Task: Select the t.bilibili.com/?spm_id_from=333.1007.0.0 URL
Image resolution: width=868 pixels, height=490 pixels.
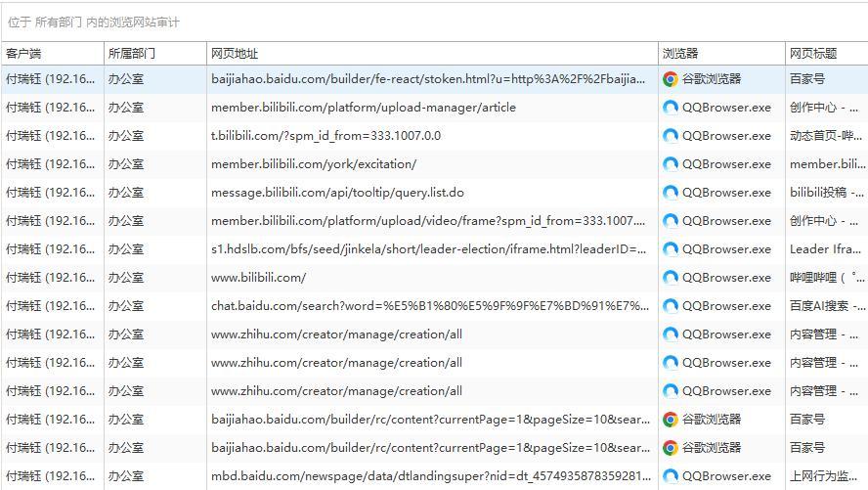Action: (x=325, y=136)
